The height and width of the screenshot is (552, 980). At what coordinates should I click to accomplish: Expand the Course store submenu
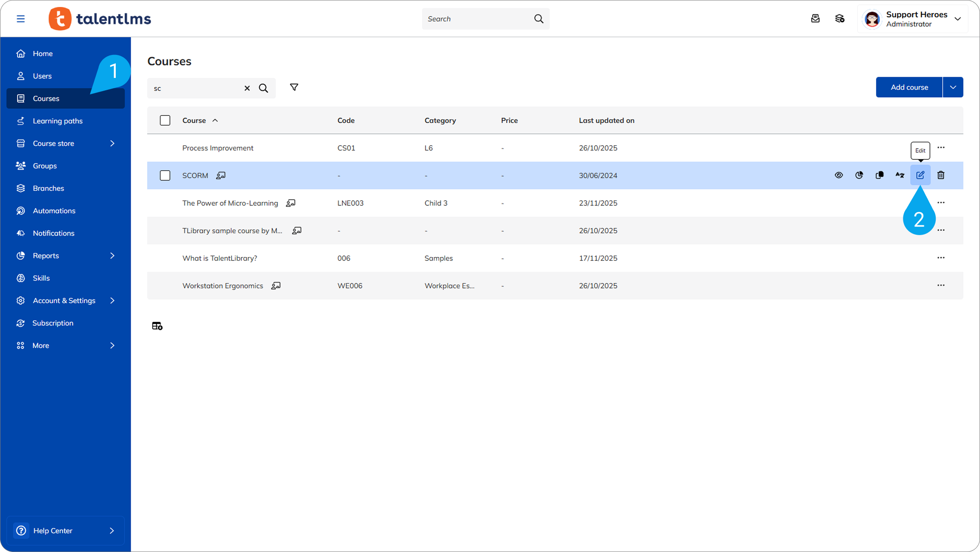coord(112,144)
